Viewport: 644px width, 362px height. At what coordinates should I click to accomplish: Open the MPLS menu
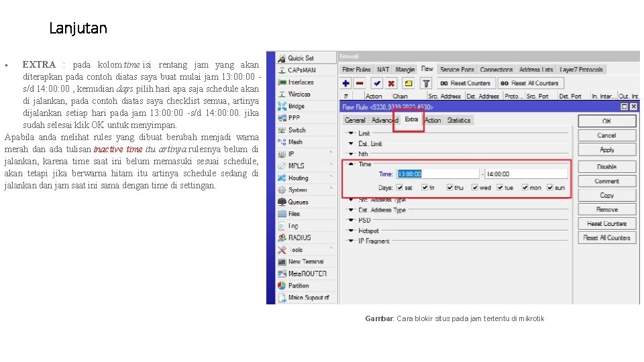click(306, 166)
